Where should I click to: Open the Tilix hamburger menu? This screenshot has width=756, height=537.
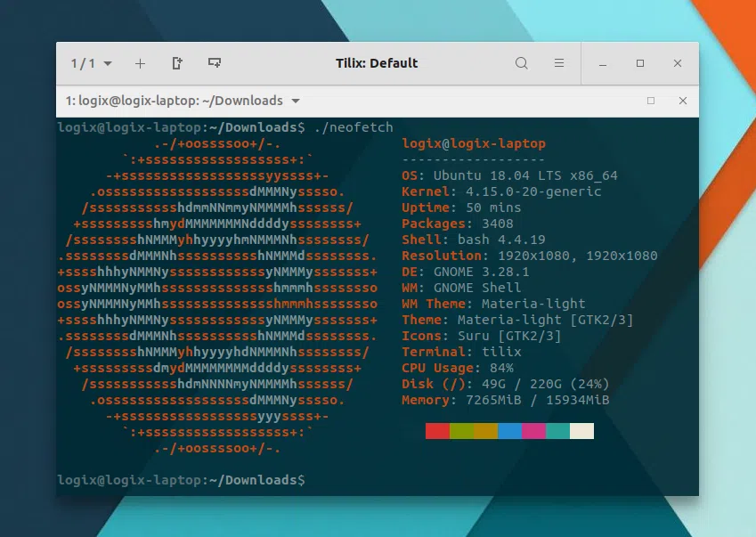point(559,63)
